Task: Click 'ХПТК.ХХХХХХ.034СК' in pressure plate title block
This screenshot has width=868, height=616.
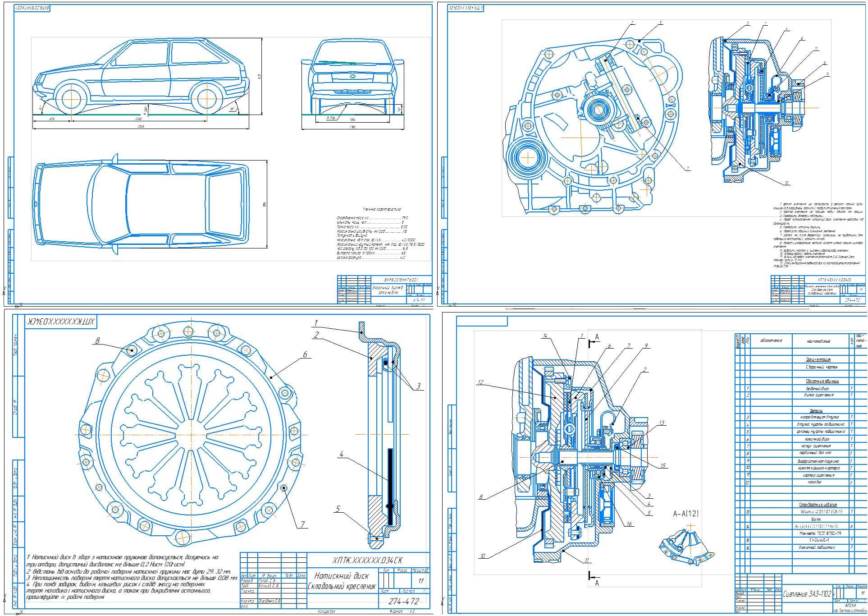Action: point(367,561)
